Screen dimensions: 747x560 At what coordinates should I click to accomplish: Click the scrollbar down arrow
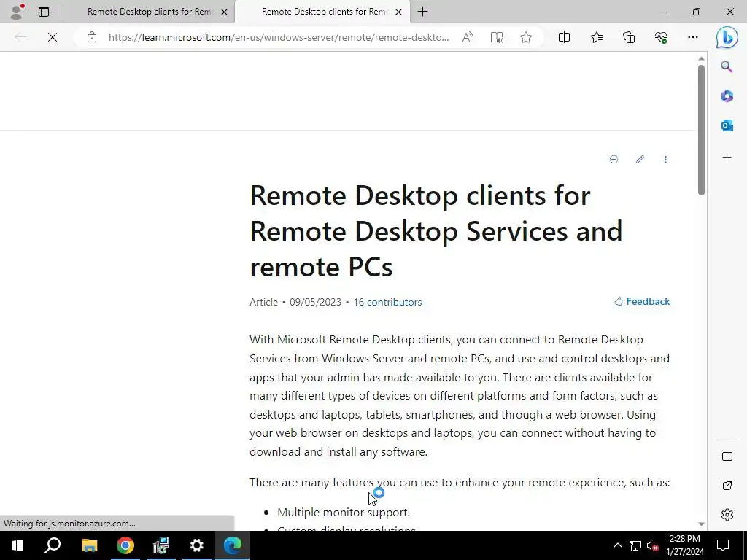click(x=701, y=524)
